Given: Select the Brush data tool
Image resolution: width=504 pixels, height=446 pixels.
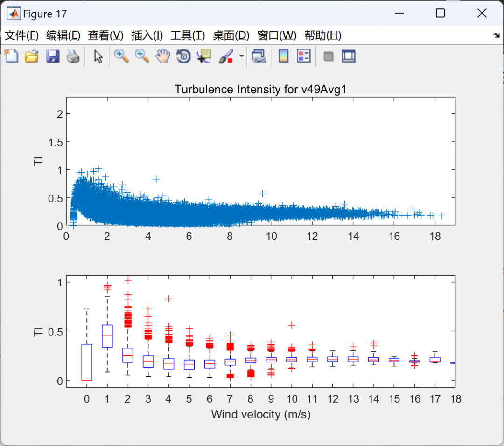Looking at the screenshot, I should point(226,56).
